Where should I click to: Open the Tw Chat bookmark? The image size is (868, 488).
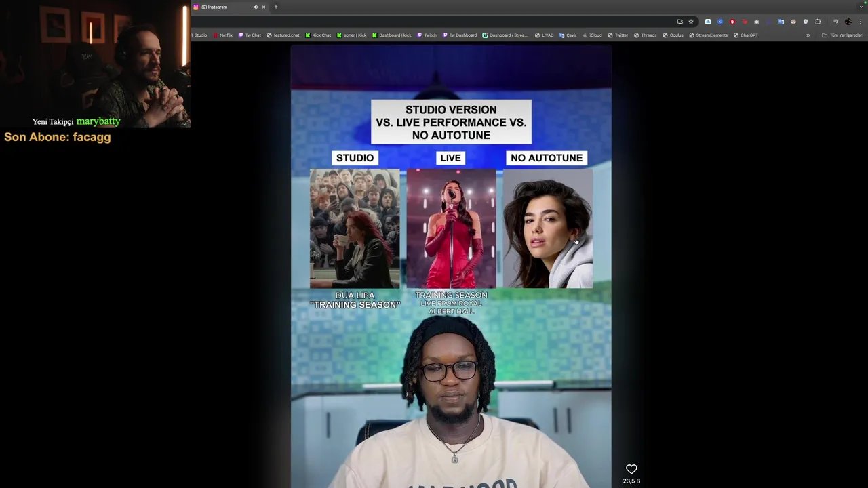click(x=250, y=35)
